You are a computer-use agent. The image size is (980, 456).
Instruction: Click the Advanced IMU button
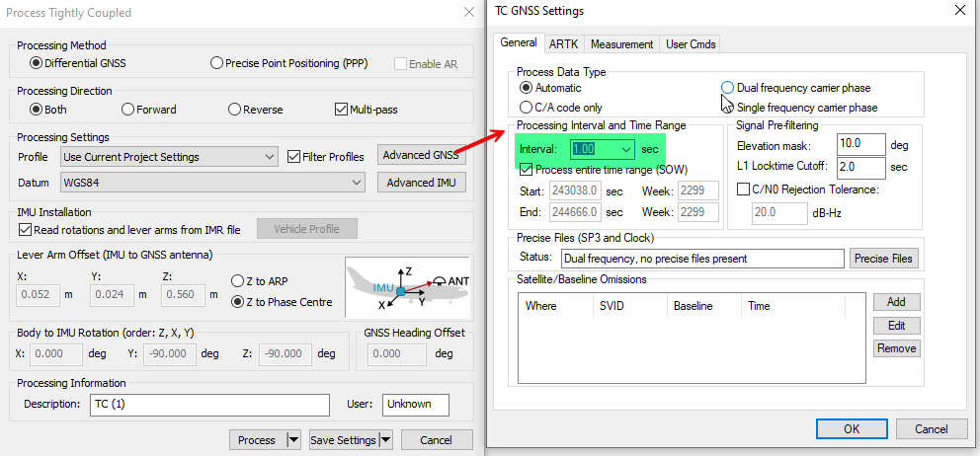[x=421, y=183]
